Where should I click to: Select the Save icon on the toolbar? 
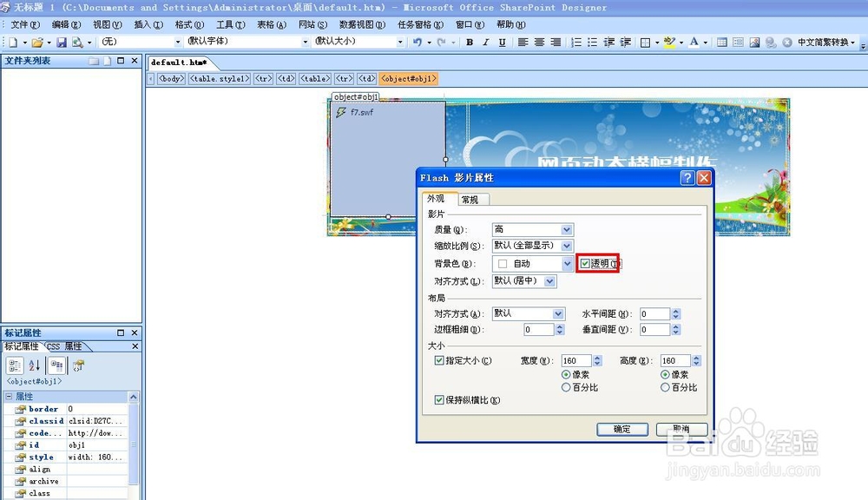[x=62, y=43]
